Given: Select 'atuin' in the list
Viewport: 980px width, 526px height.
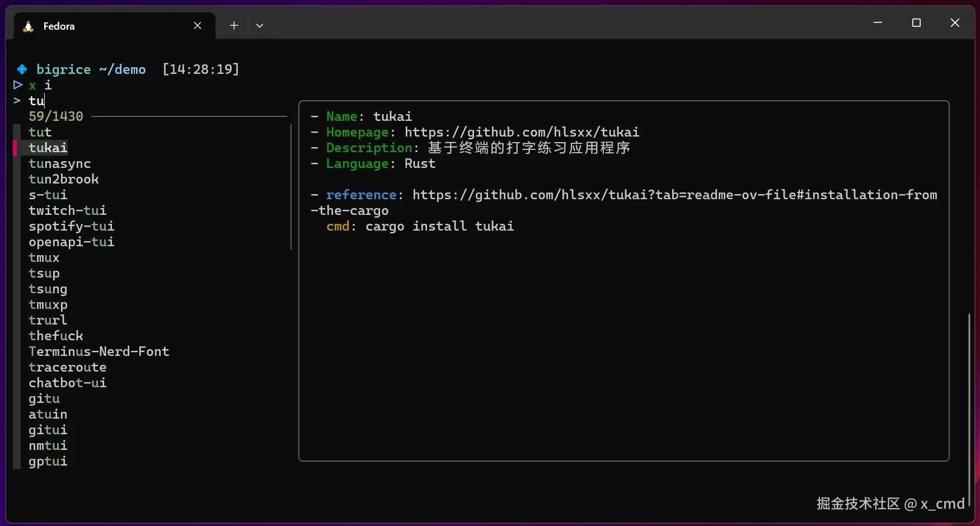Looking at the screenshot, I should tap(48, 414).
